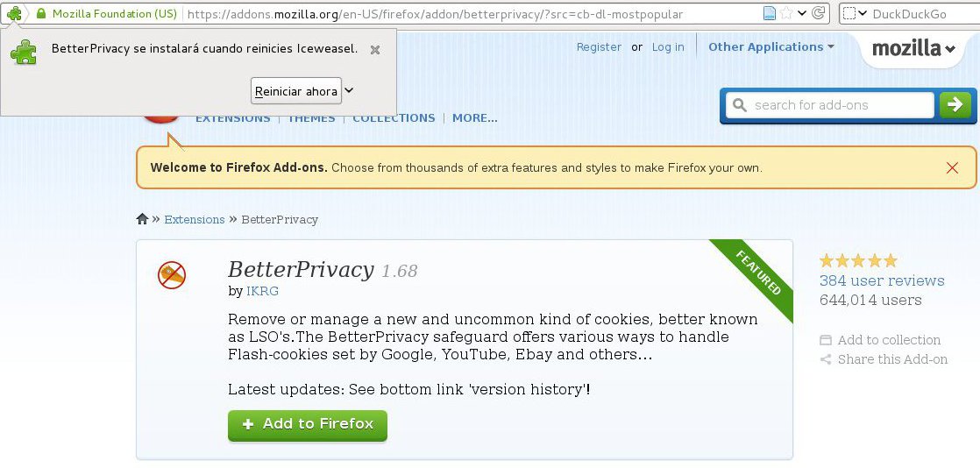Image resolution: width=980 pixels, height=468 pixels.
Task: Bookmark this page with the star icon
Action: click(786, 14)
